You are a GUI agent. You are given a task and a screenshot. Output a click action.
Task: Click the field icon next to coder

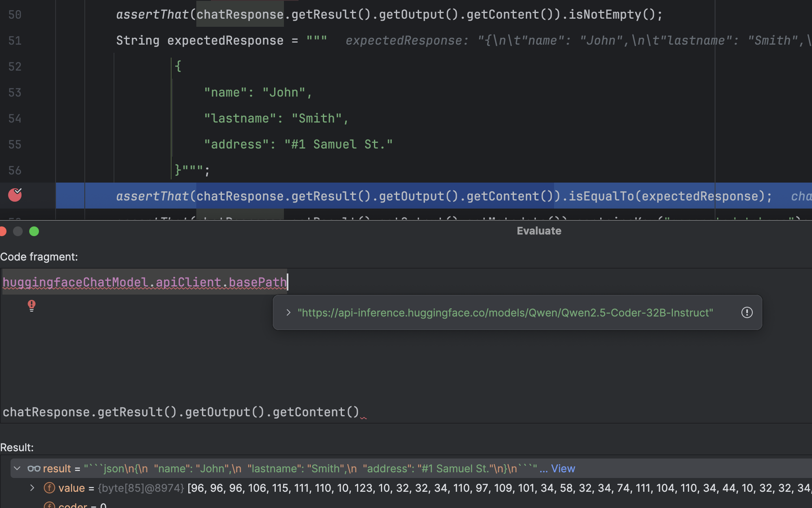(49, 505)
